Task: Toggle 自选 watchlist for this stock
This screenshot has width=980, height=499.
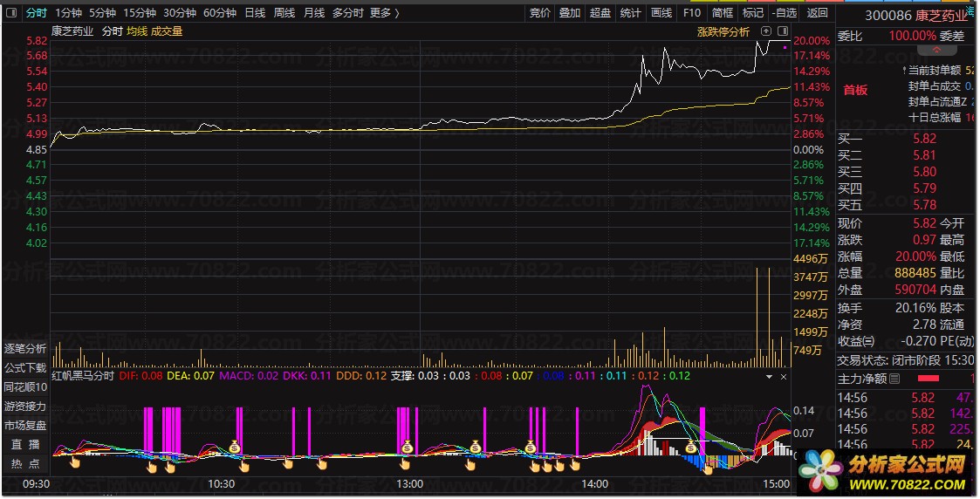Action: click(785, 13)
